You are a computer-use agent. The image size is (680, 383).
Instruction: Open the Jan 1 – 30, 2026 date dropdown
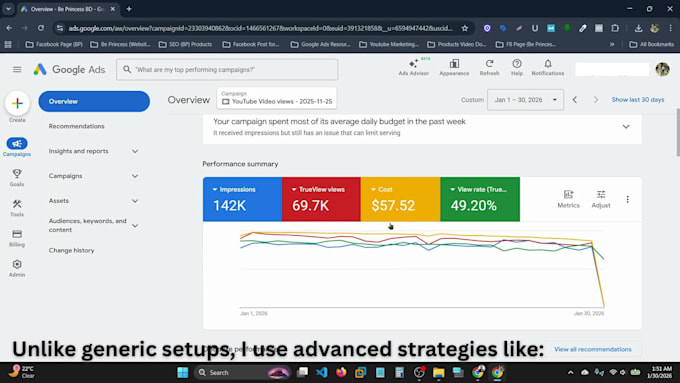pos(525,100)
